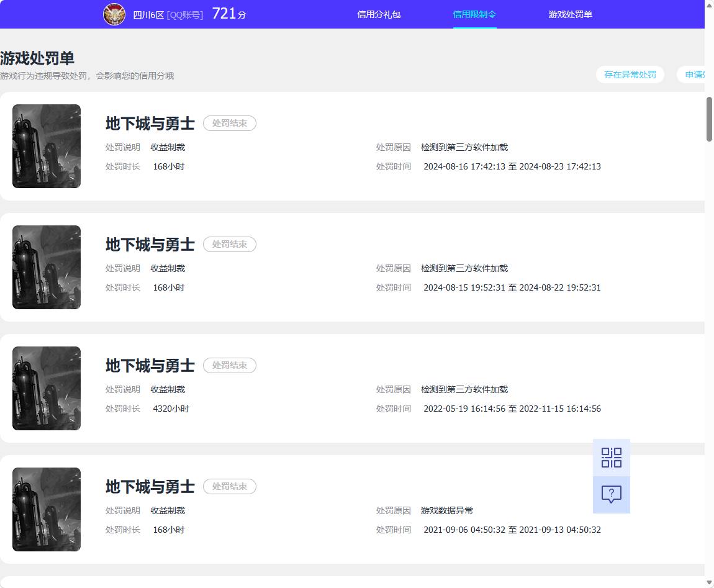The image size is (714, 588).
Task: Click the 四川6区 server name
Action: [x=148, y=15]
